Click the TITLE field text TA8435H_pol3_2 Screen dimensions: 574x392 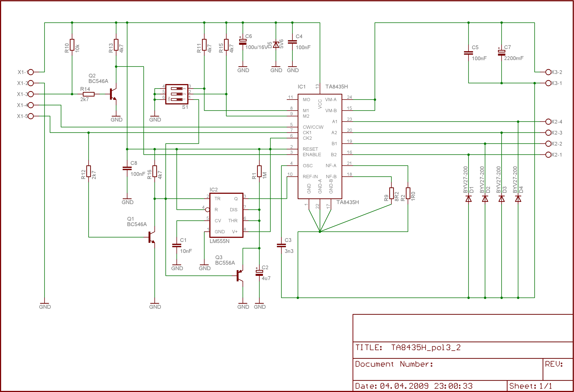426,348
